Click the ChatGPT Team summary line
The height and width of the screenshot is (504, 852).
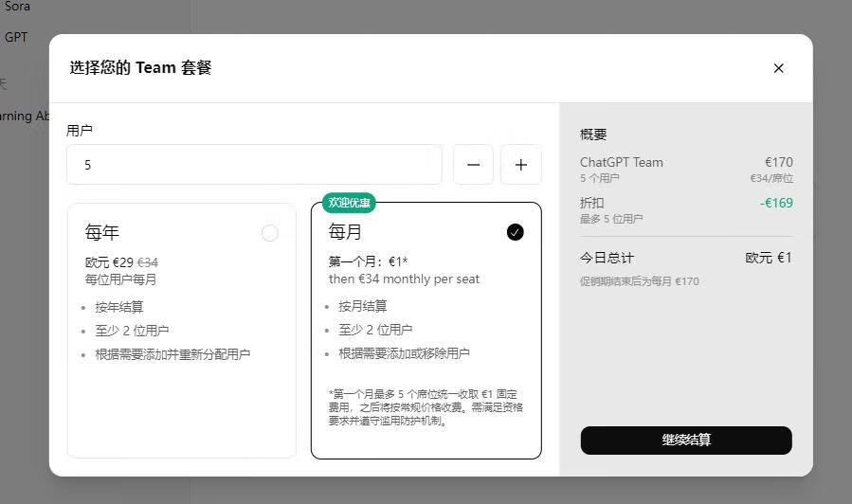pyautogui.click(x=622, y=162)
